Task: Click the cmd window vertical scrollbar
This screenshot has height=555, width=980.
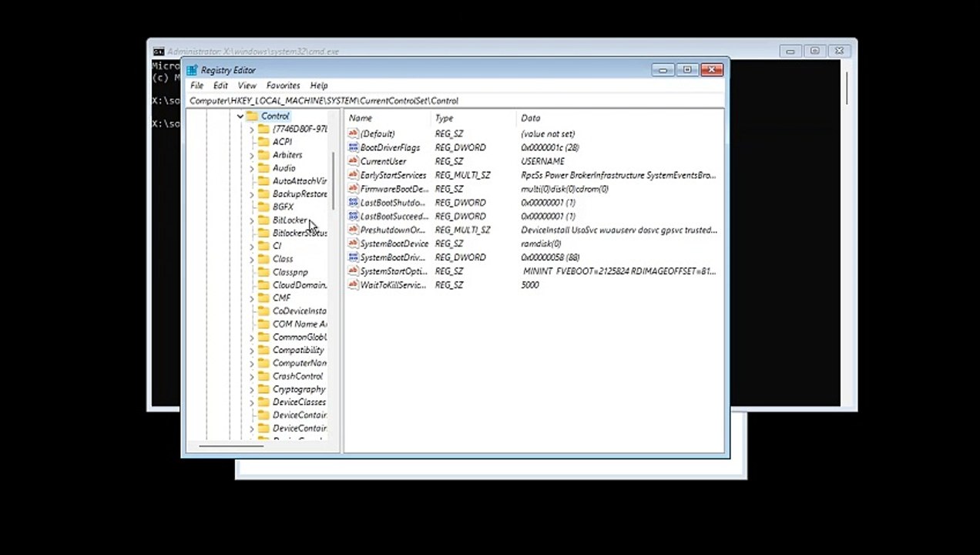Action: click(847, 89)
